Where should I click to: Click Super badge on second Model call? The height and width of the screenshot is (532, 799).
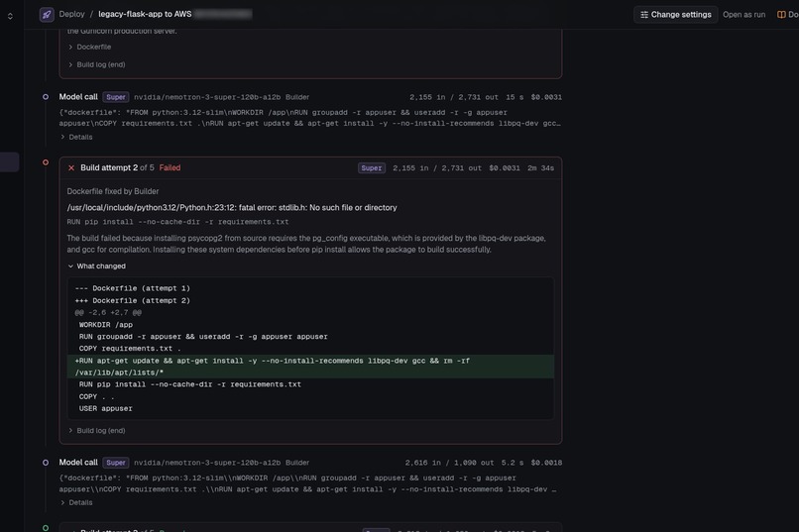tap(116, 463)
